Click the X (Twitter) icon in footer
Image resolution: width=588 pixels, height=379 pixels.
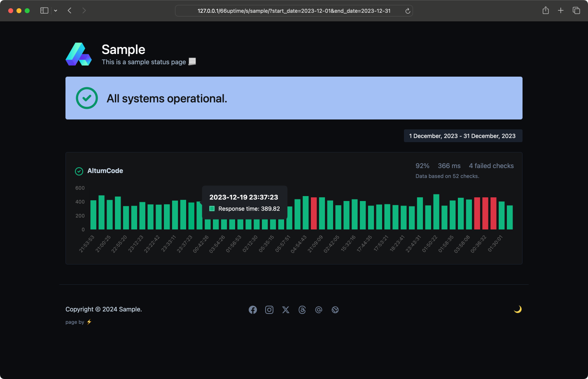click(286, 309)
